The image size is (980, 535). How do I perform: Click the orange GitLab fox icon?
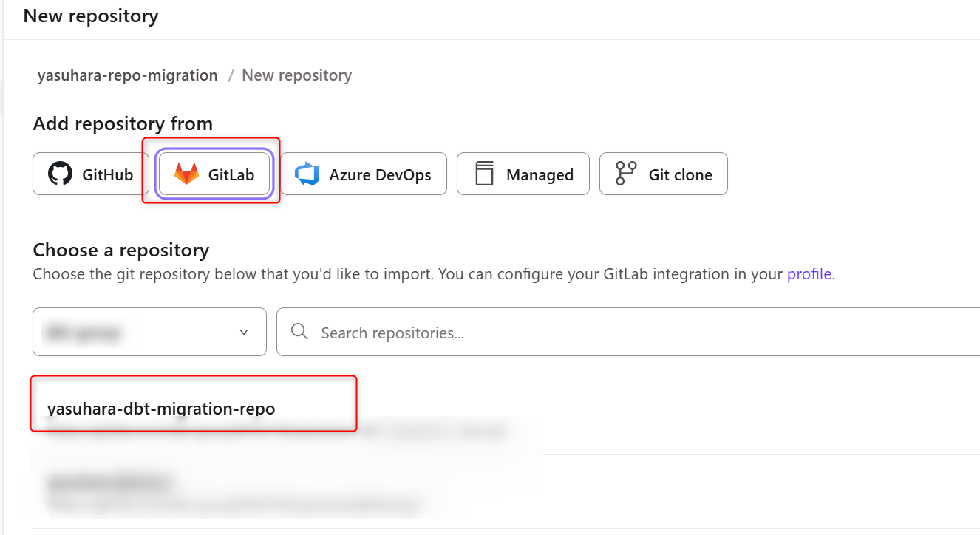[186, 174]
